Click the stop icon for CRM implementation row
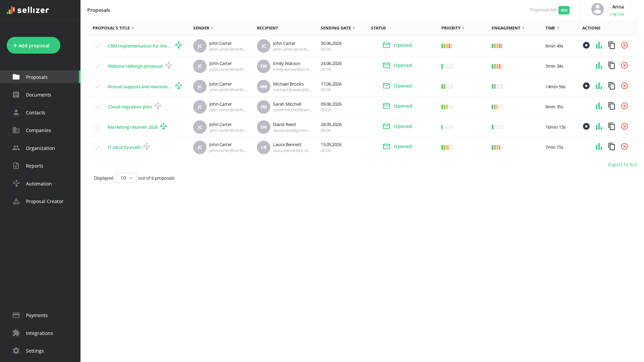The height and width of the screenshot is (362, 644). click(x=586, y=45)
